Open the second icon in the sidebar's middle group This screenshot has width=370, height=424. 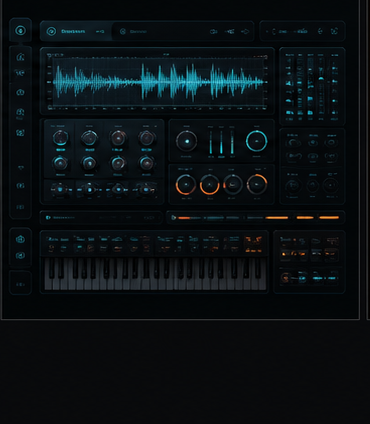(x=20, y=73)
